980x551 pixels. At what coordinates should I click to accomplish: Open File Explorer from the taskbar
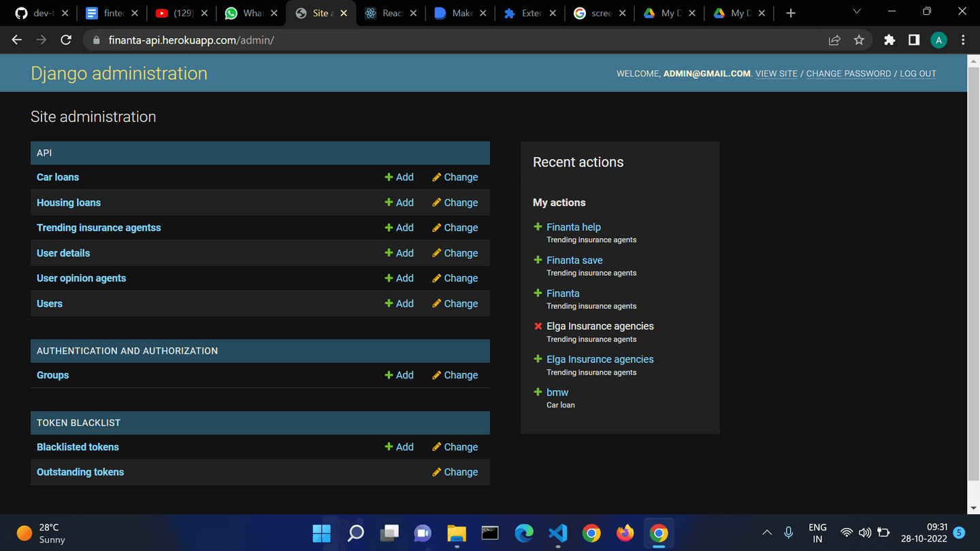click(456, 533)
